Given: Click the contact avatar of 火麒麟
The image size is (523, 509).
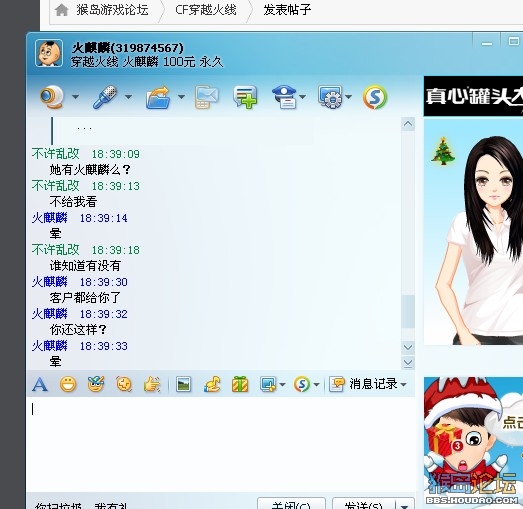Looking at the screenshot, I should pos(49,53).
